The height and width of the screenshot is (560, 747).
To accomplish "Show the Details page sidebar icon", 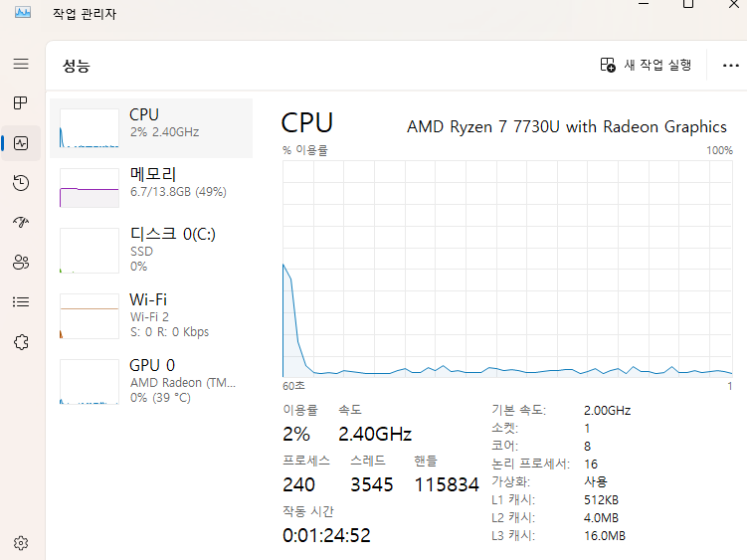I will click(21, 302).
